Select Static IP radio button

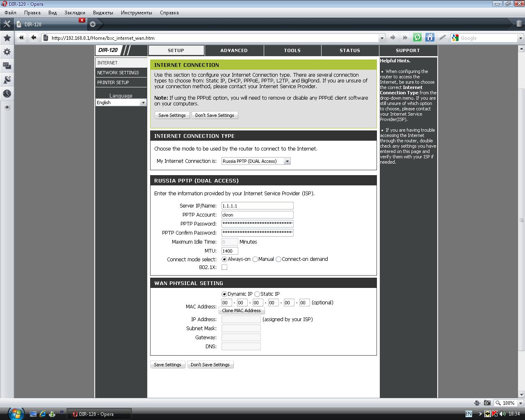pyautogui.click(x=257, y=294)
